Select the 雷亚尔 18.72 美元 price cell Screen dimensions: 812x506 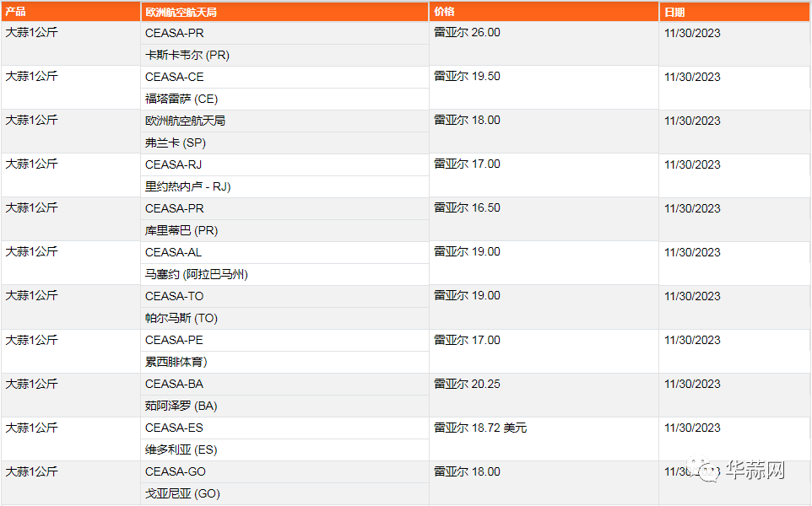point(544,439)
